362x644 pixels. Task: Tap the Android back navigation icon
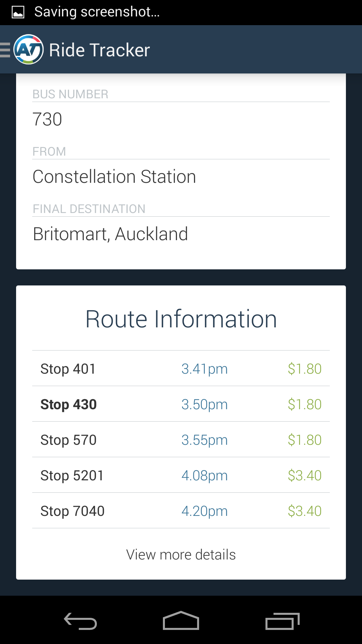pyautogui.click(x=80, y=621)
